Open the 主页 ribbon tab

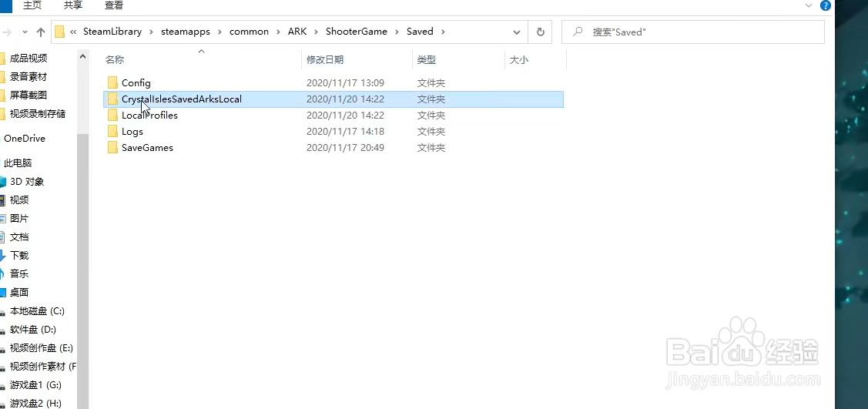point(32,5)
